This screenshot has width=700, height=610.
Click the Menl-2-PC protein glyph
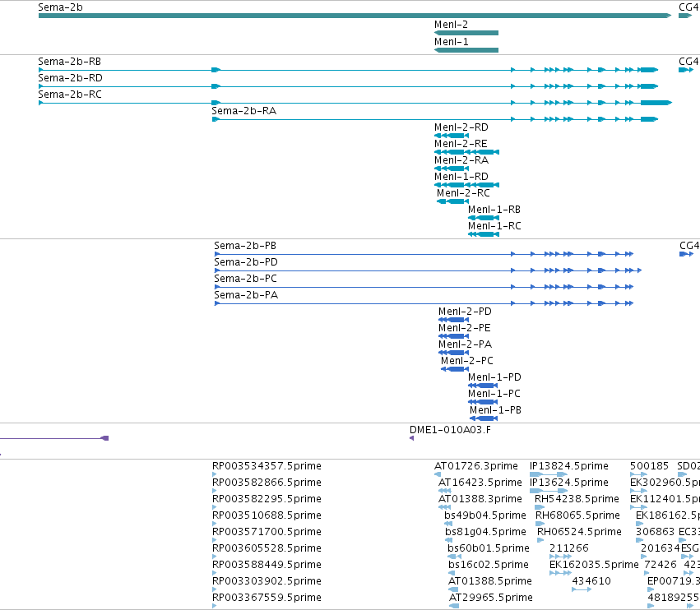454,369
